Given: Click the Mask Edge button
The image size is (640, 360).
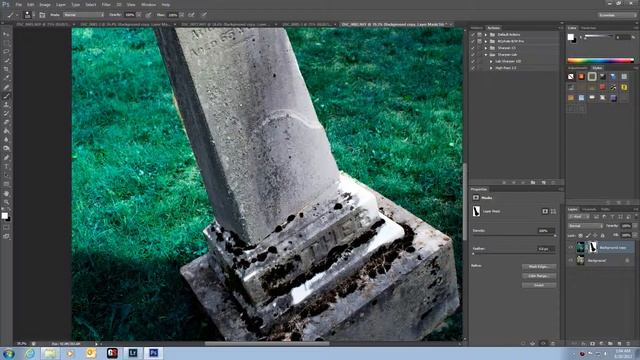Looking at the screenshot, I should point(539,267).
